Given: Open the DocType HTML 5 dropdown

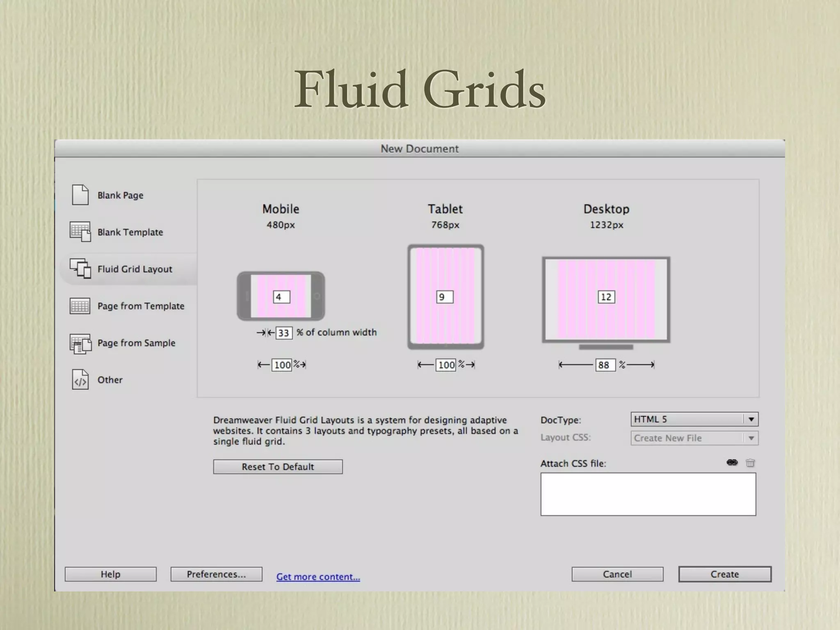Looking at the screenshot, I should click(694, 419).
